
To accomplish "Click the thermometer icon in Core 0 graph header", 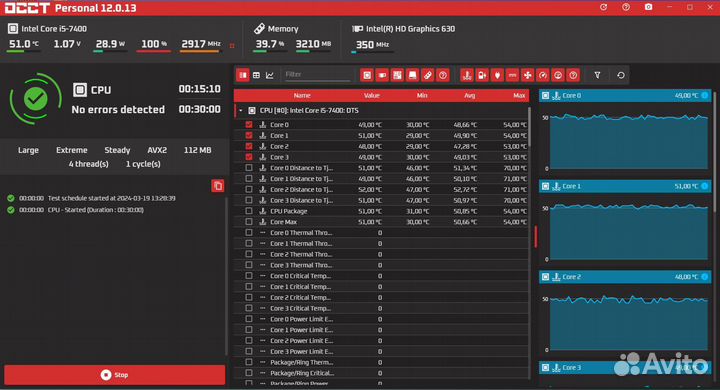I will click(556, 96).
